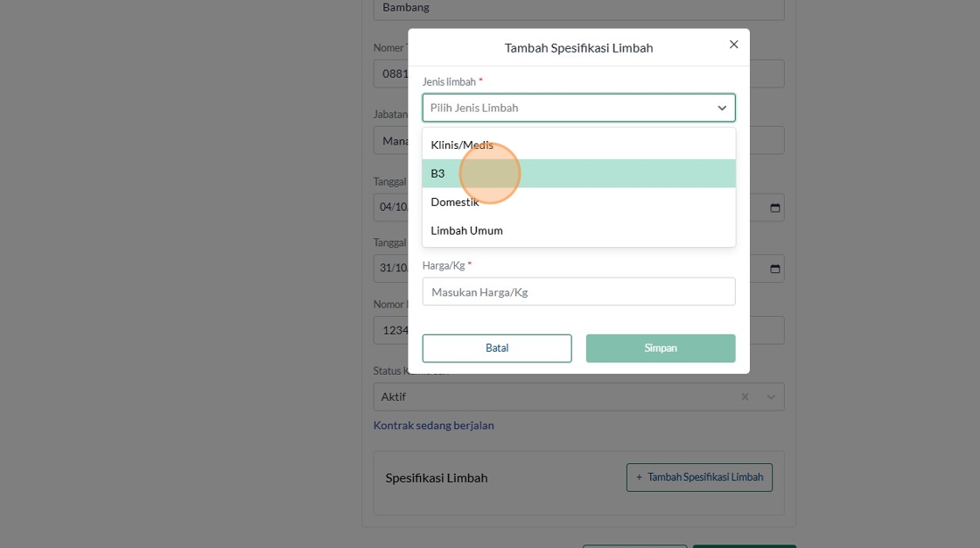
Task: Open calendar picker for the 04/10 date field
Action: click(774, 208)
